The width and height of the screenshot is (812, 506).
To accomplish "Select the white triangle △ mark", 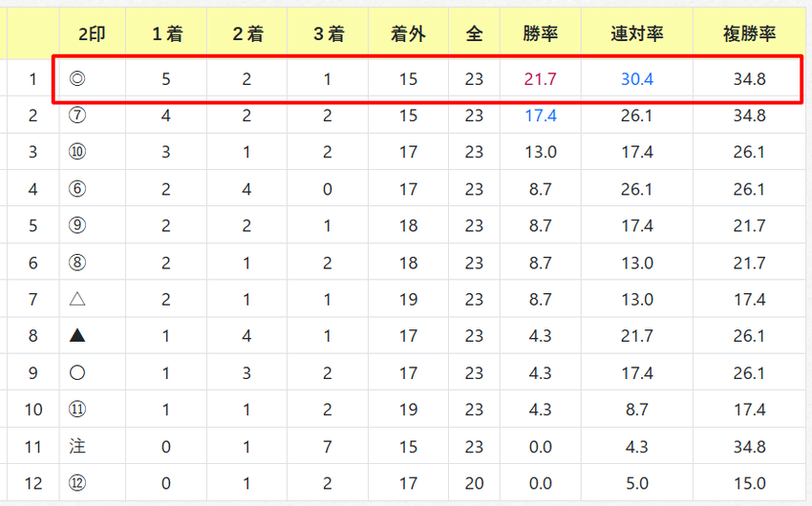I will tap(77, 299).
